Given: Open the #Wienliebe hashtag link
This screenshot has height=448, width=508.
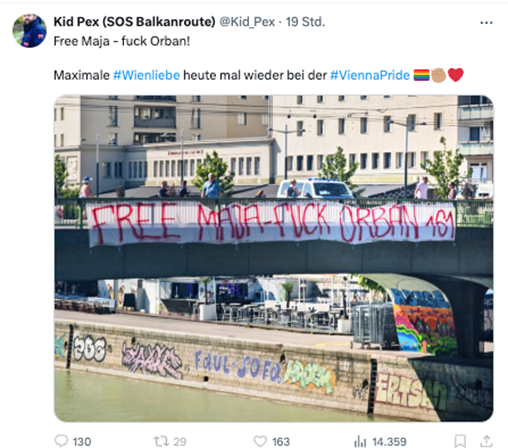Looking at the screenshot, I should point(146,75).
